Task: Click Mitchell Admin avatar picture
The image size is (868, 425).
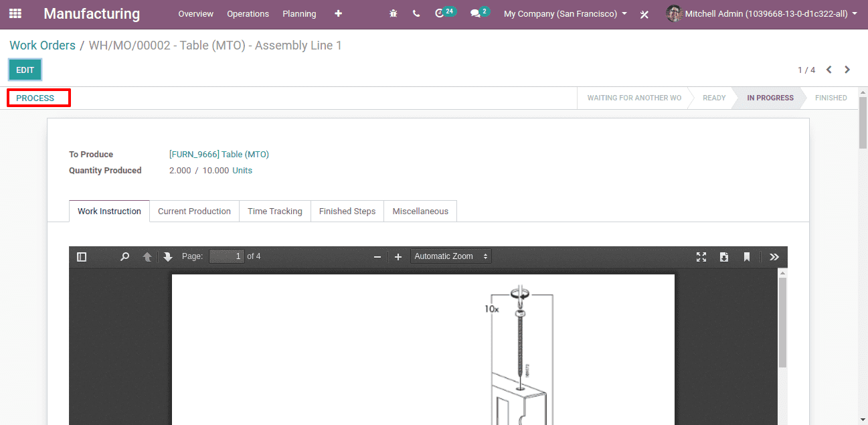Action: click(675, 13)
